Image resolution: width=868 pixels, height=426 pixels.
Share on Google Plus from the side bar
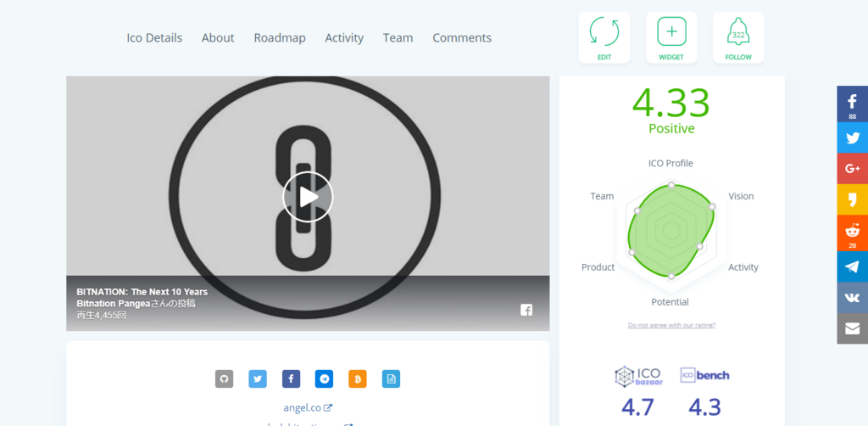(x=853, y=168)
